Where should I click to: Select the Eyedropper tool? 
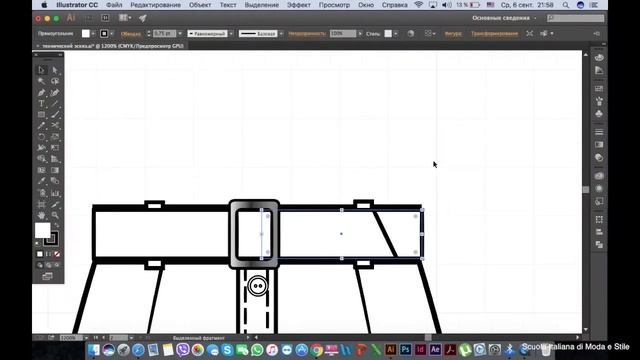point(42,181)
